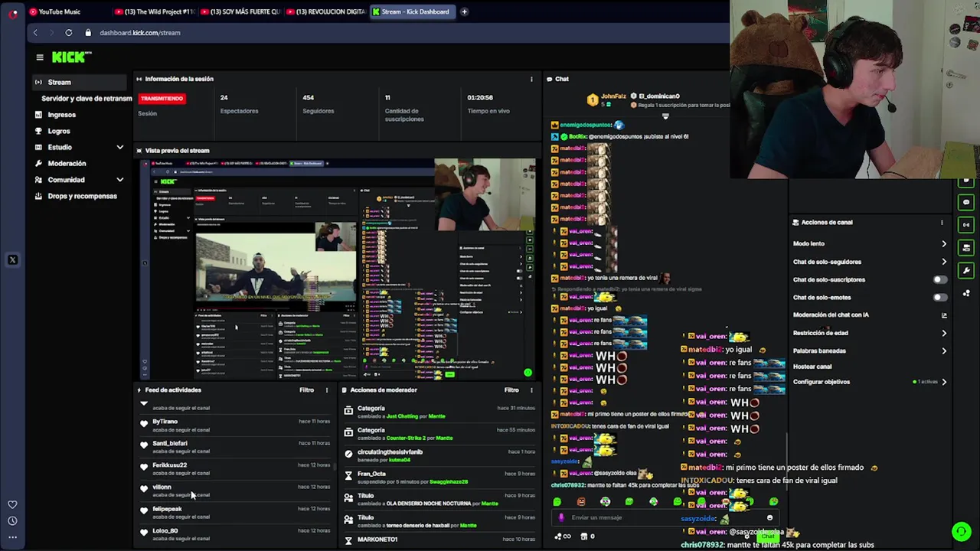Click chat bubble icon in right widget rail
This screenshot has width=980, height=551.
966,203
